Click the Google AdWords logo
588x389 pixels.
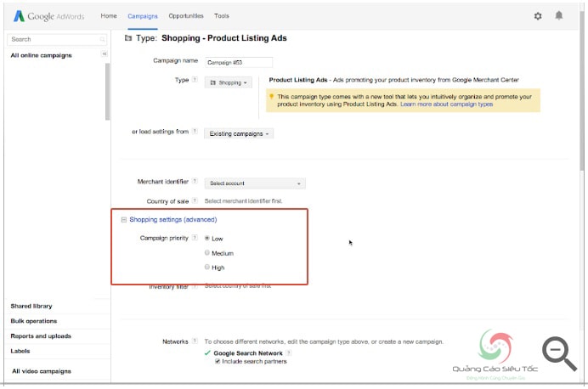click(x=48, y=16)
